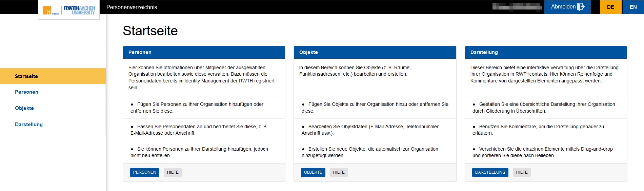Click the blurred username in header
This screenshot has height=191, width=644.
click(x=517, y=7)
